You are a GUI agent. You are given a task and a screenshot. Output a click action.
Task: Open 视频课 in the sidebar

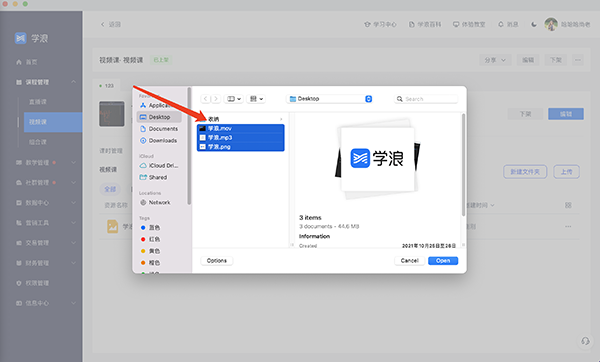(x=53, y=122)
